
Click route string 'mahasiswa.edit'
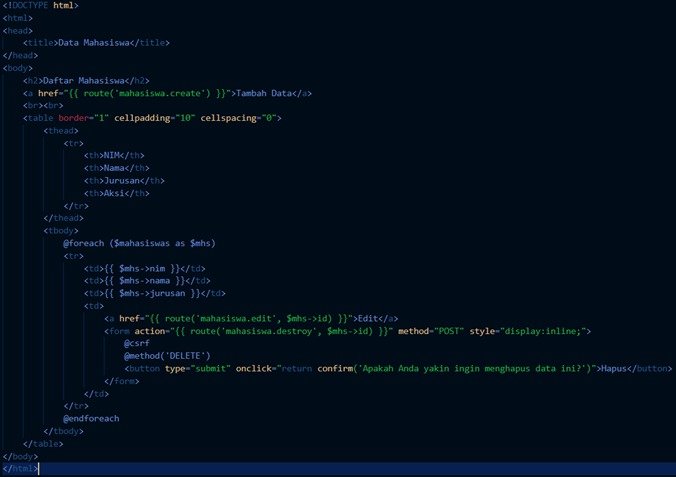point(236,319)
